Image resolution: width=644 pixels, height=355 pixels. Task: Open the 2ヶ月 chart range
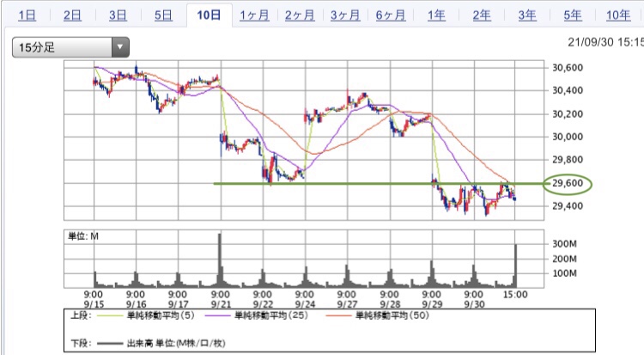[300, 15]
